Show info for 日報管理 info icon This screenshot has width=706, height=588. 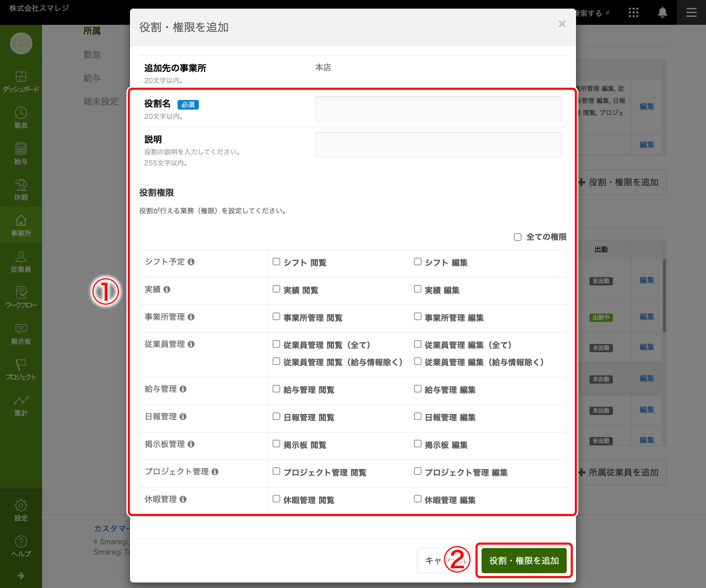183,417
